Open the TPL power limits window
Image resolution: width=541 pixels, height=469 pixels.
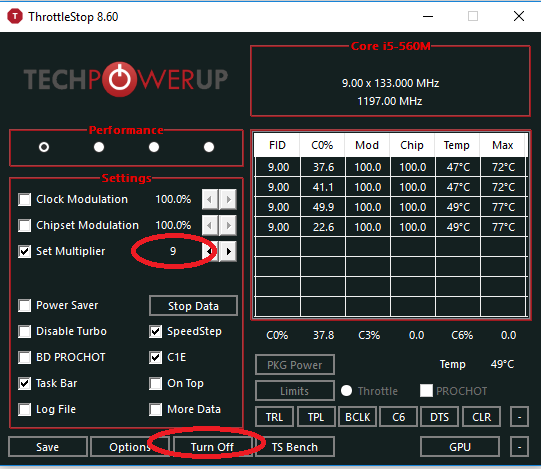click(316, 417)
